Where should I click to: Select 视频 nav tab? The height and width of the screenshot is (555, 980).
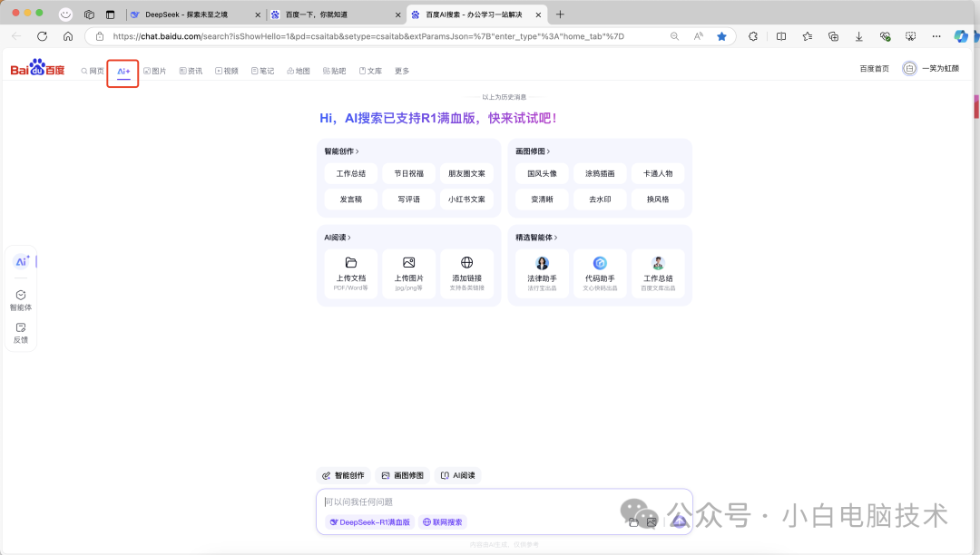pos(227,71)
